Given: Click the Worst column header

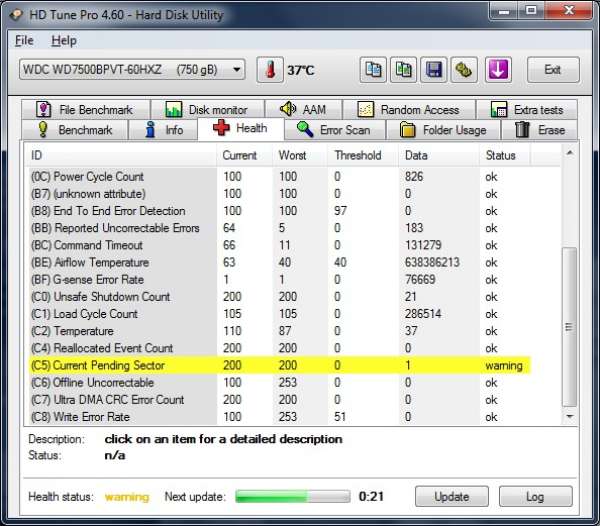Looking at the screenshot, I should pyautogui.click(x=300, y=155).
